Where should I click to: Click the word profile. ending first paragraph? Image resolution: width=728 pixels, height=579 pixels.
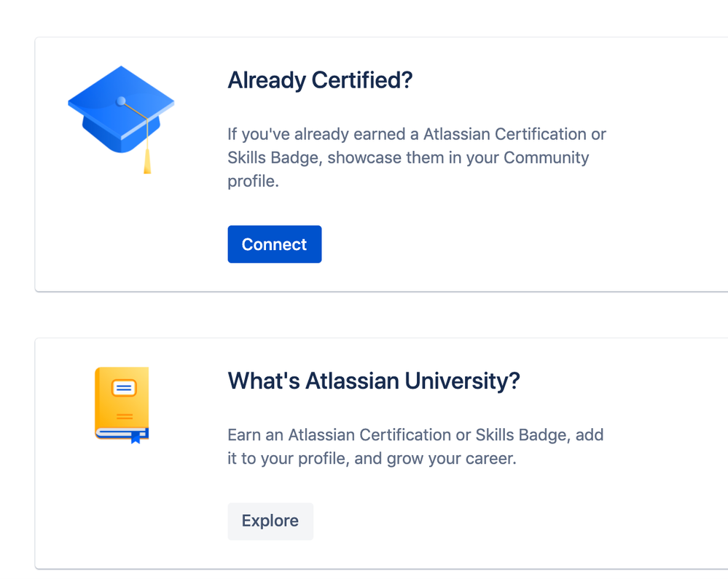pos(253,182)
